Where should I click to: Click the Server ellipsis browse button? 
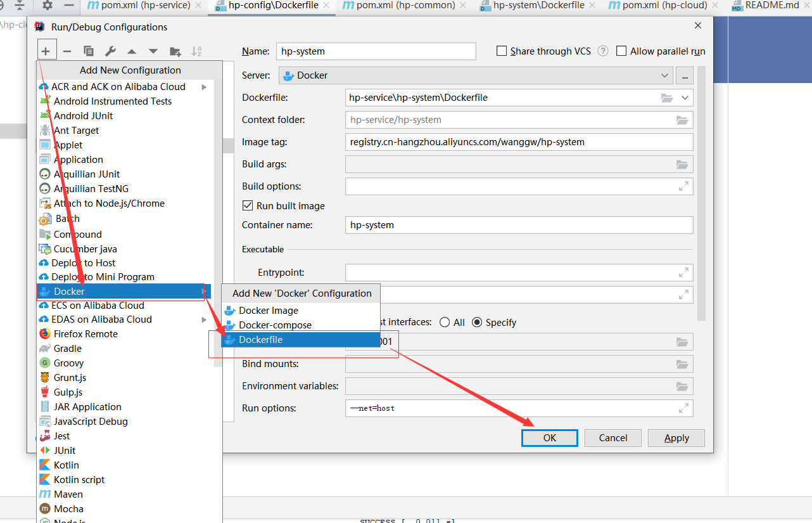click(x=684, y=75)
